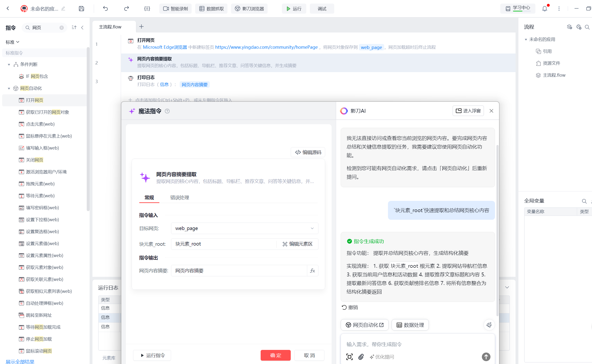Image resolution: width=592 pixels, height=364 pixels.
Task: Click the red 确定 button
Action: 275,355
